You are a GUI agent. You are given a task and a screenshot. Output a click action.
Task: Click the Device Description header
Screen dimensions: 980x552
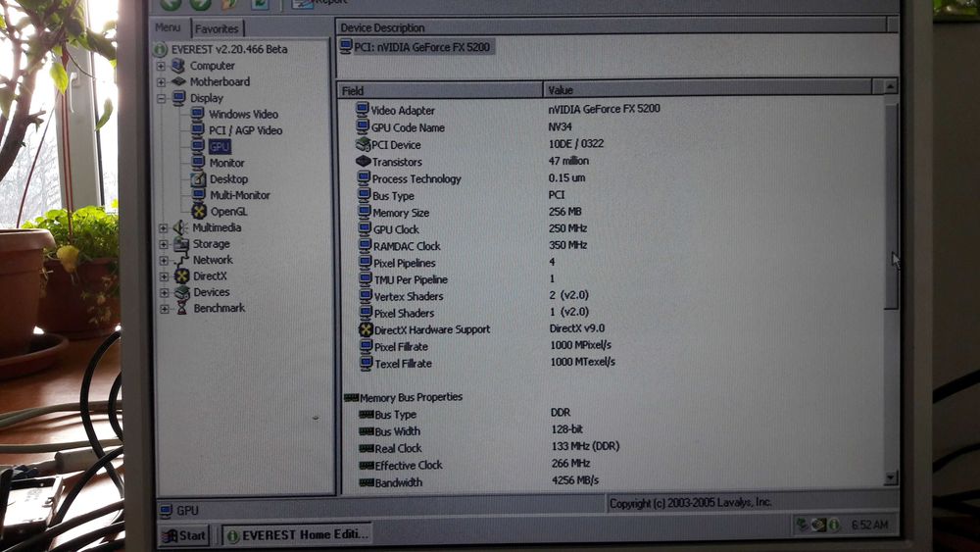click(612, 27)
